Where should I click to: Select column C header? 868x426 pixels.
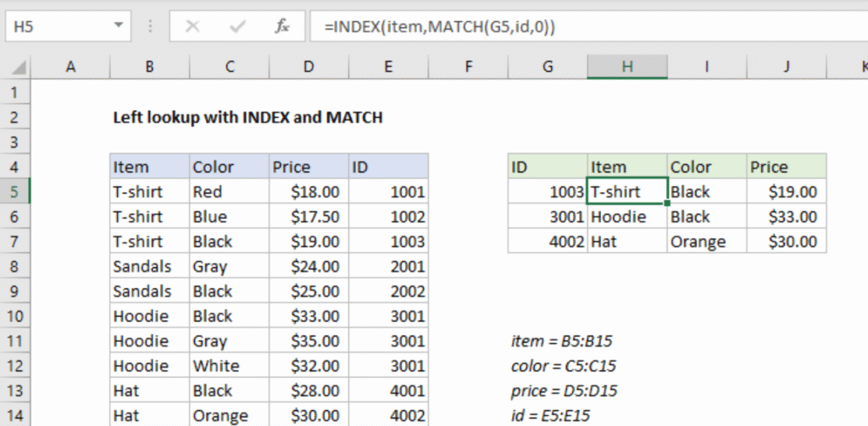(x=229, y=67)
